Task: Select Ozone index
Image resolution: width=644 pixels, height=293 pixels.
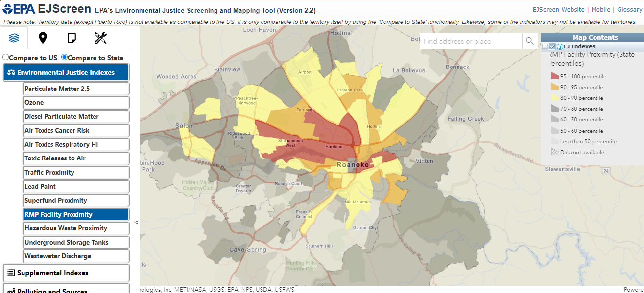Action: click(x=76, y=103)
